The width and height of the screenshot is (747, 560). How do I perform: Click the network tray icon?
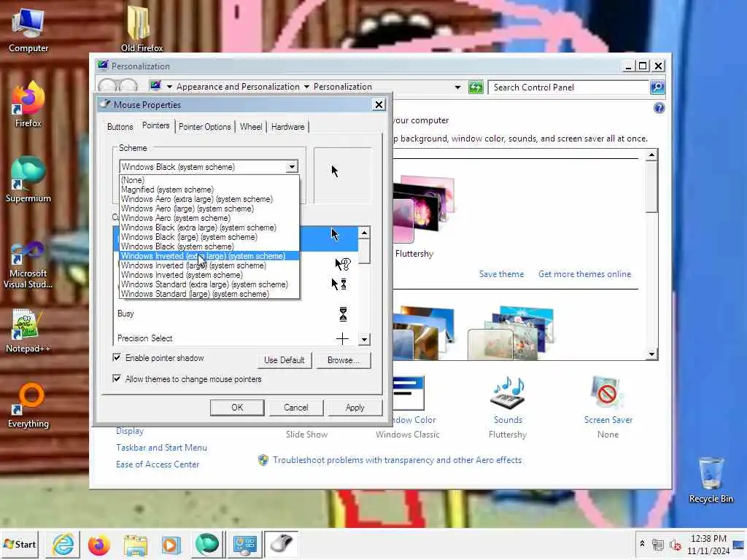click(658, 545)
